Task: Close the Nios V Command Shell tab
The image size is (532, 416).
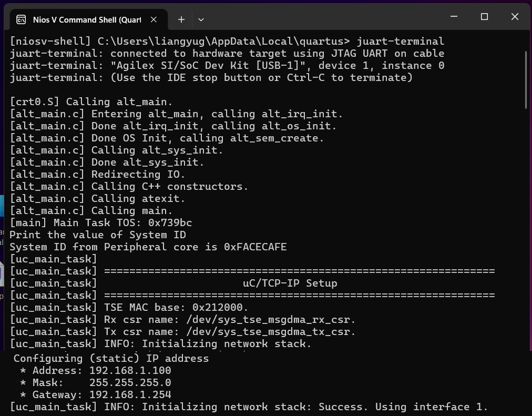Action: (x=154, y=19)
